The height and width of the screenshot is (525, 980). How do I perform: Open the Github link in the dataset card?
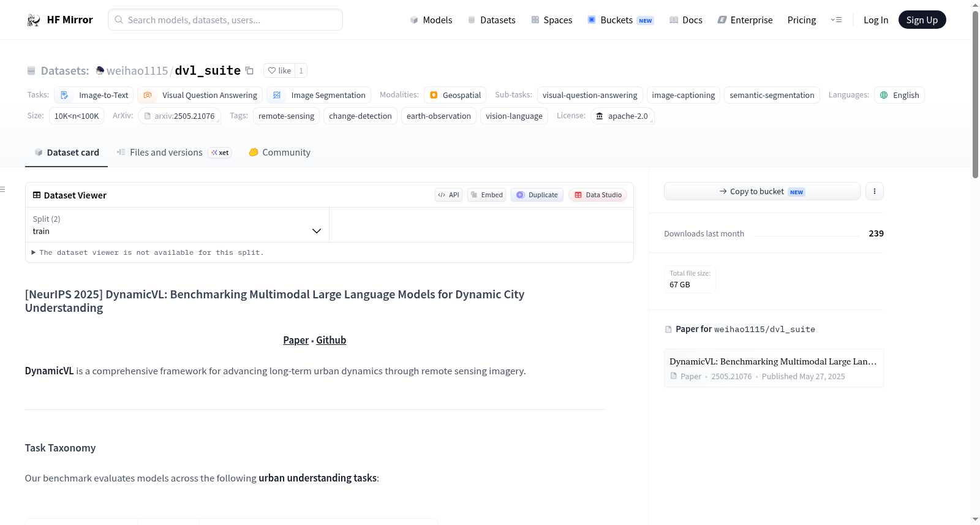point(331,340)
